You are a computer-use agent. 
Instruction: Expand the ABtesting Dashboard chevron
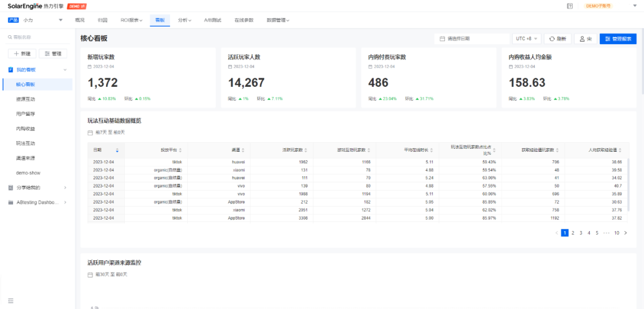65,202
